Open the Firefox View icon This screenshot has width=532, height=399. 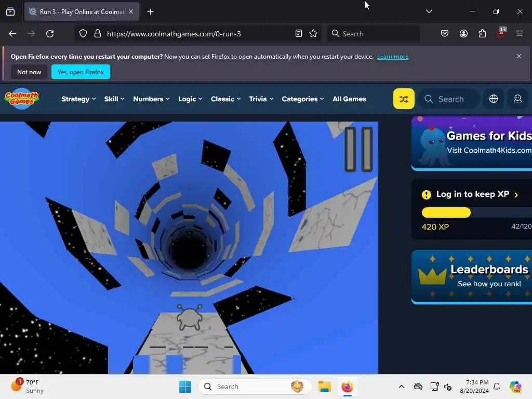(x=10, y=12)
